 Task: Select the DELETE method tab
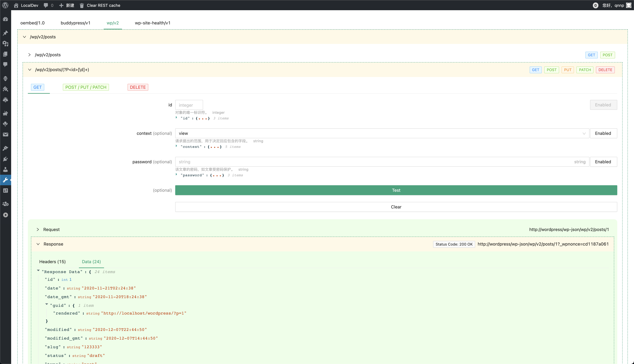(138, 87)
